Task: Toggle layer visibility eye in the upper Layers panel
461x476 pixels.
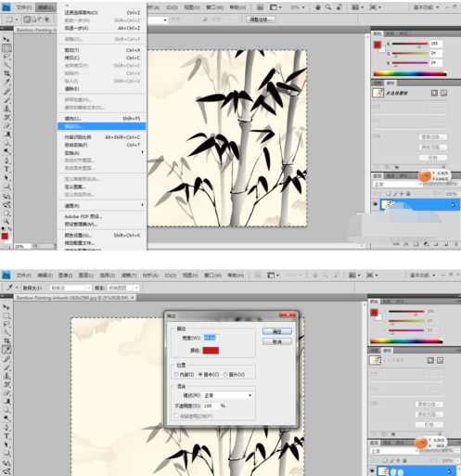Action: point(376,204)
